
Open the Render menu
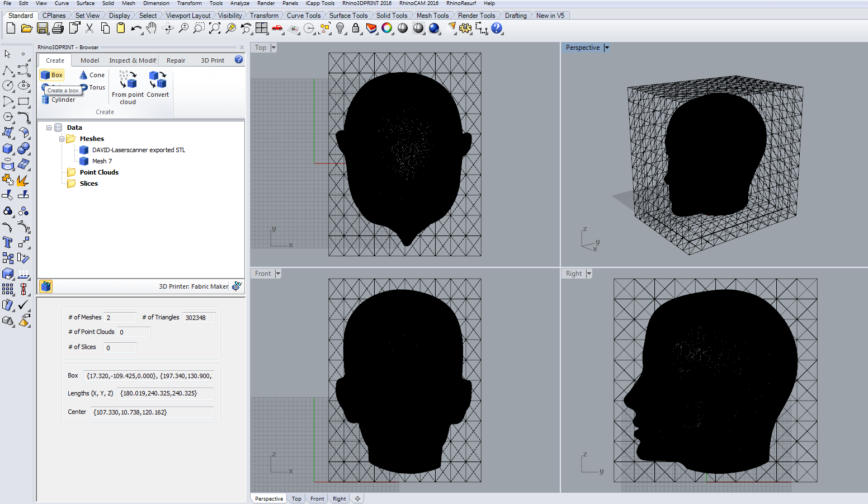(x=266, y=3)
